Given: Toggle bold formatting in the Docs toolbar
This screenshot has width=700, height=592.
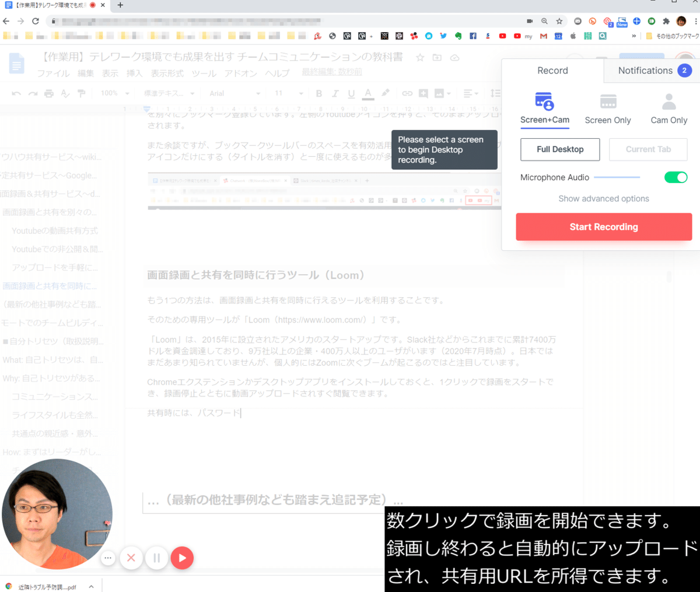Looking at the screenshot, I should 318,93.
